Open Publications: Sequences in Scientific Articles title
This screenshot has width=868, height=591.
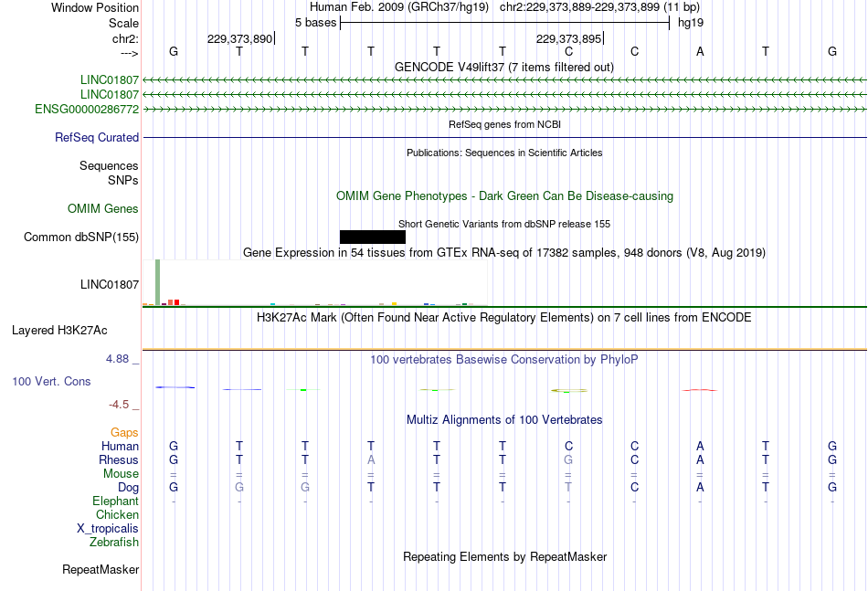point(504,153)
